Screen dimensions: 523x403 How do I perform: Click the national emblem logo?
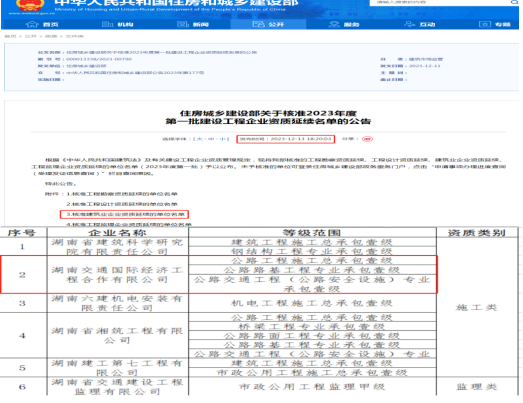29,5
